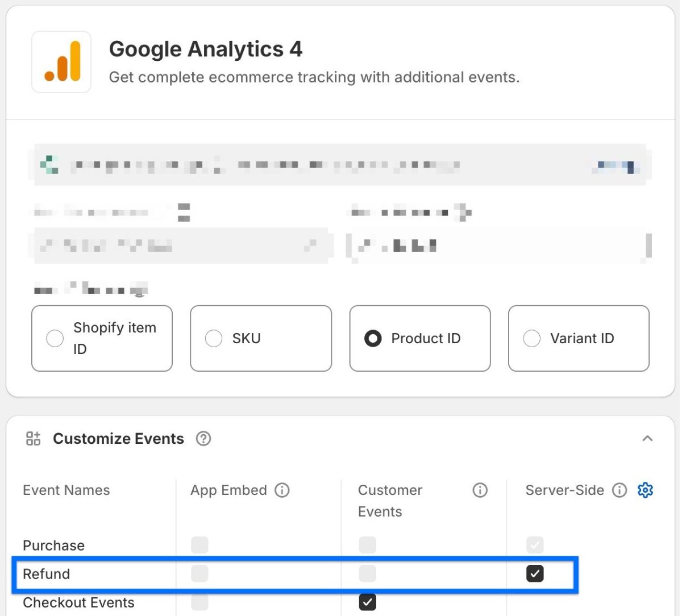The height and width of the screenshot is (616, 682).
Task: Open Server-Side settings gear
Action: (645, 490)
